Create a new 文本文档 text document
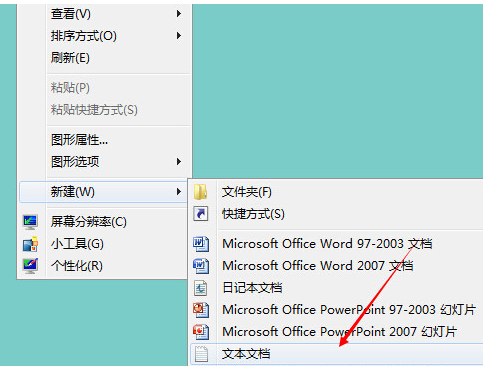The width and height of the screenshot is (491, 366). point(336,354)
